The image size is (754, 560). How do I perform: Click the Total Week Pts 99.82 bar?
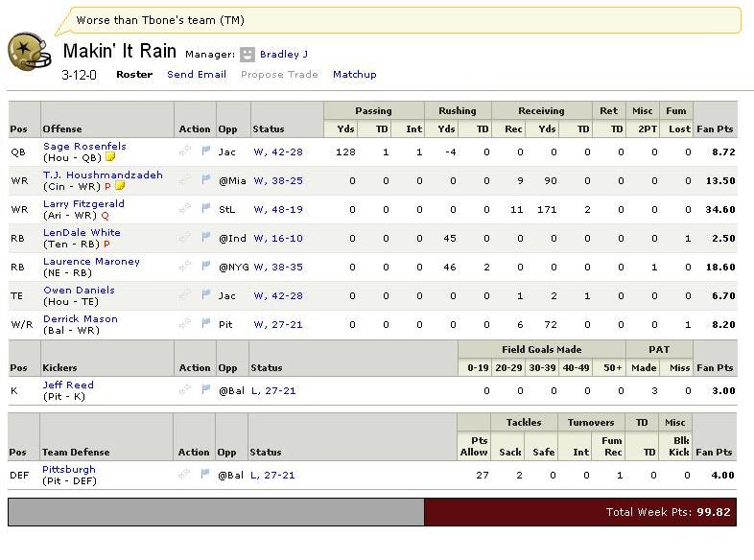(580, 512)
